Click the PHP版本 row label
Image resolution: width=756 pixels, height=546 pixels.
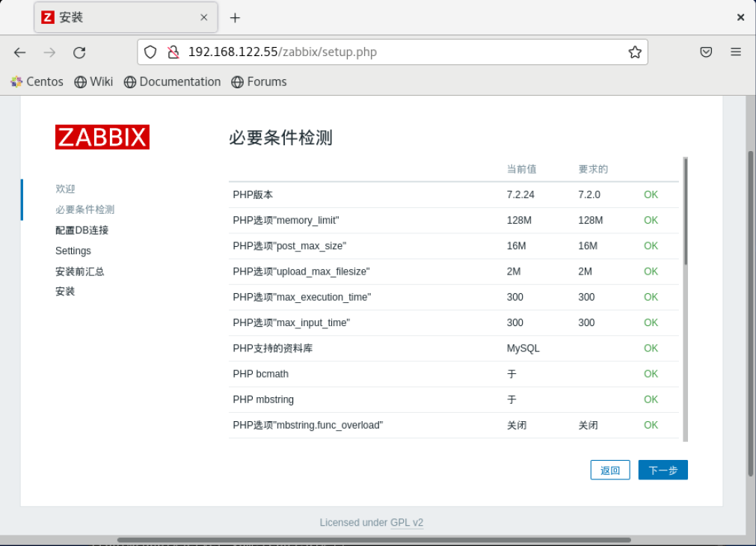coord(253,195)
